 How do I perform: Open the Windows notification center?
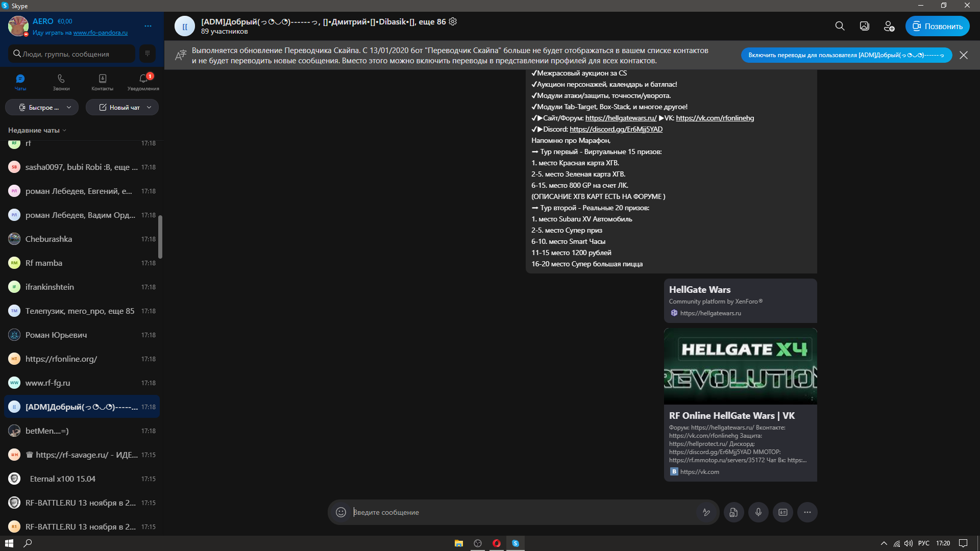pos(963,543)
